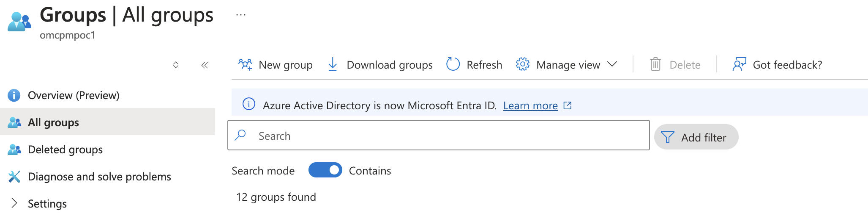
Task: Open Overview (Preview) in sidebar
Action: tap(74, 95)
